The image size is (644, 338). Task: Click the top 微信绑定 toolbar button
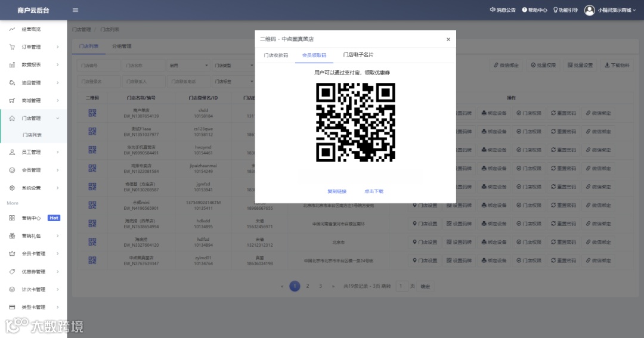point(506,66)
